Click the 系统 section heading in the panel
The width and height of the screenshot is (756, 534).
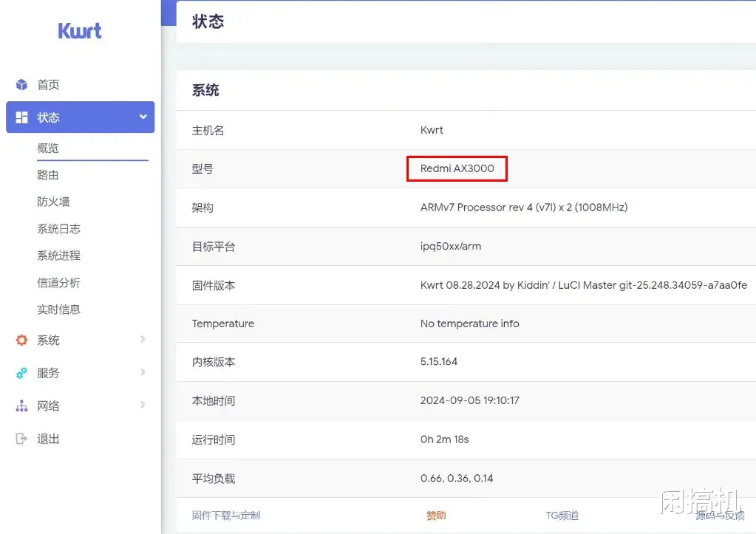tap(205, 90)
